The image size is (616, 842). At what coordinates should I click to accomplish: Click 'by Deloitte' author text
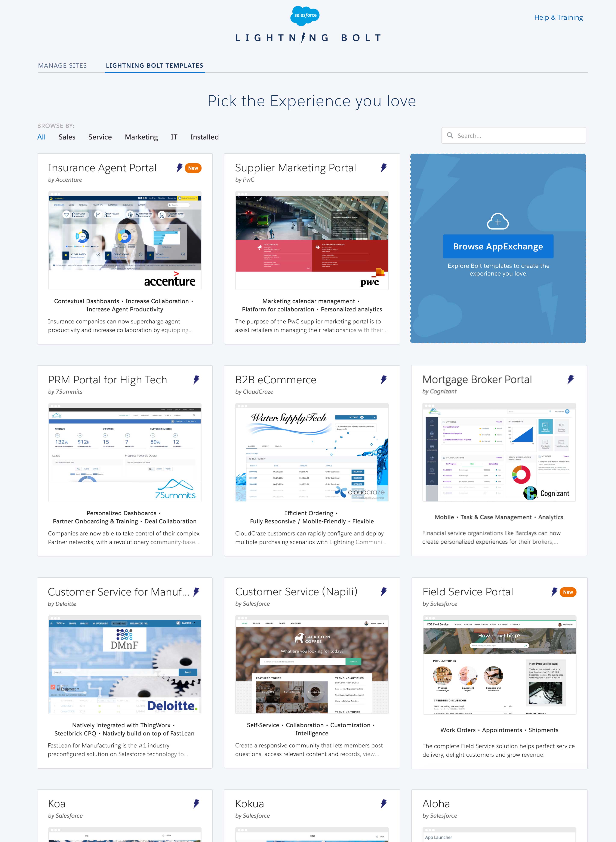point(62,604)
